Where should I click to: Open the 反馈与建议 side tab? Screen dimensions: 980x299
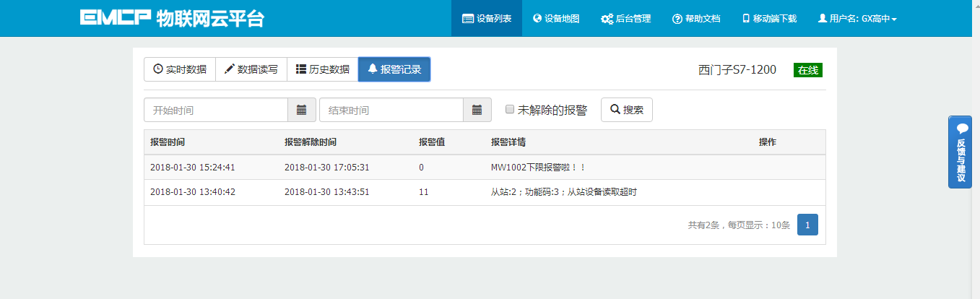tap(962, 152)
